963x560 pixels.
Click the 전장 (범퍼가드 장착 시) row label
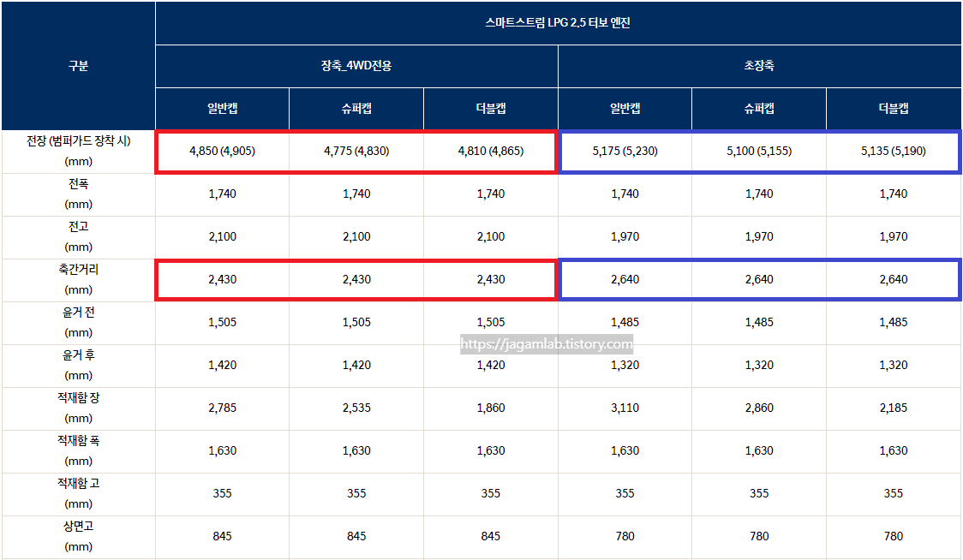[x=78, y=151]
